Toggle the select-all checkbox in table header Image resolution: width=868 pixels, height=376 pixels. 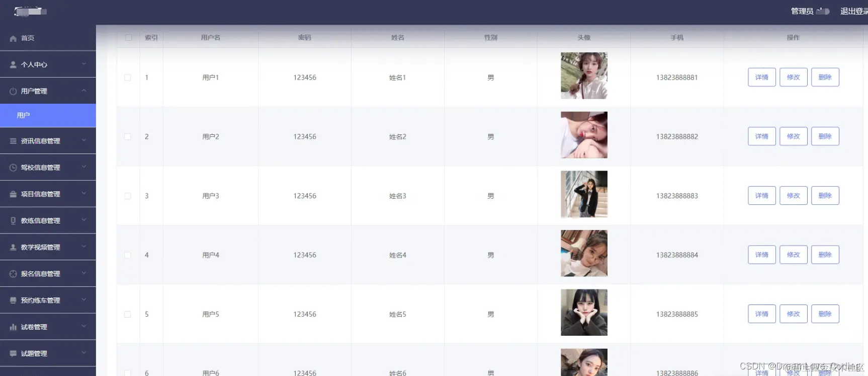click(128, 37)
